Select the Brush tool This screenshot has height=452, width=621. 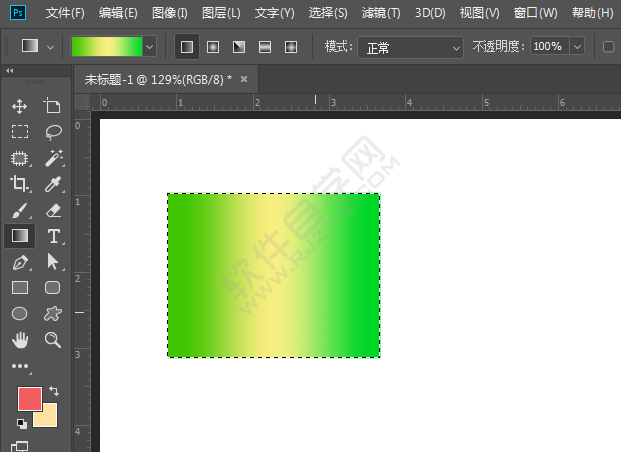19,210
